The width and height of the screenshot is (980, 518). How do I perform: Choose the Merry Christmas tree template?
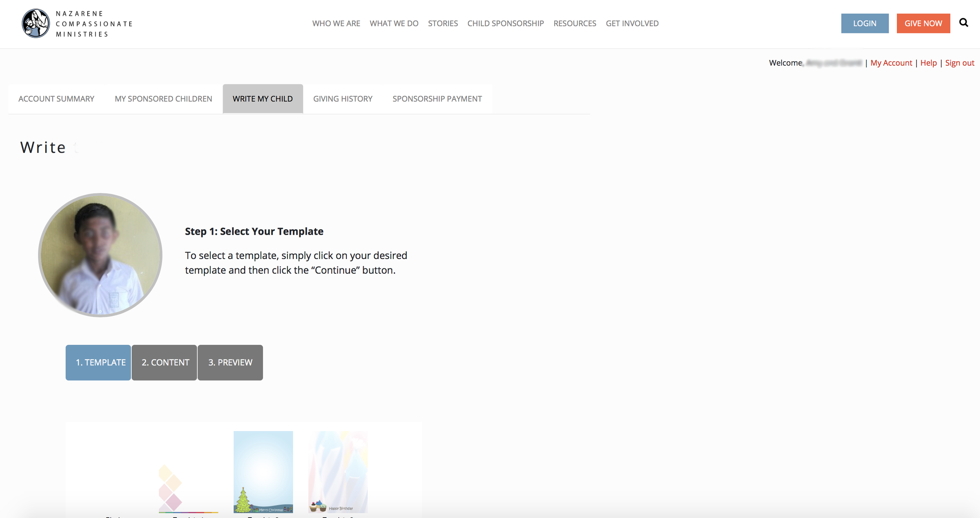pos(263,472)
